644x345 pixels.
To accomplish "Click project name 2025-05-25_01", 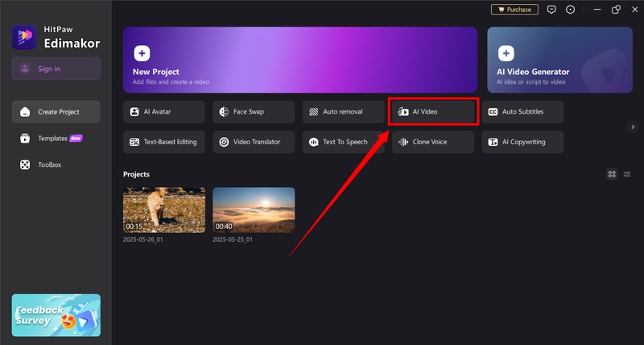I will [x=233, y=239].
